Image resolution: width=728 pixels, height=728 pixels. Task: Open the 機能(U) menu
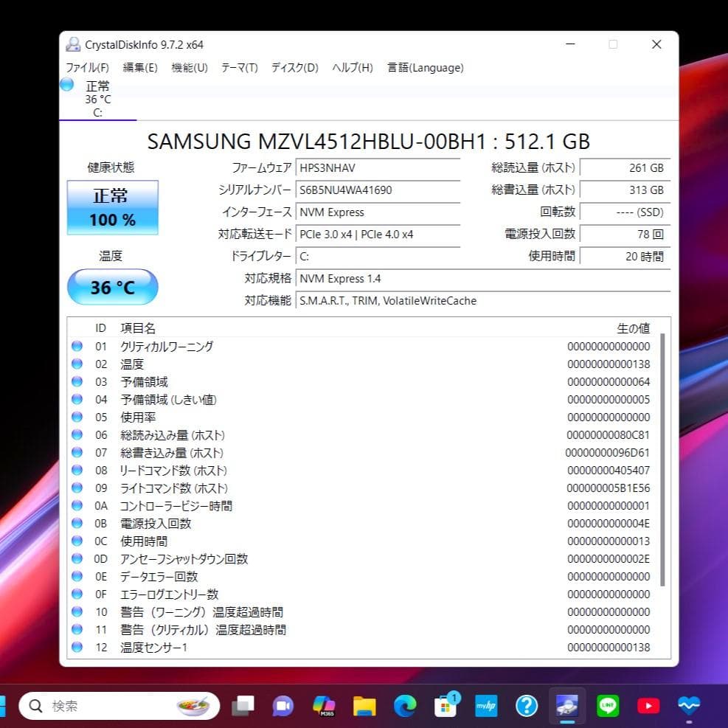(189, 67)
